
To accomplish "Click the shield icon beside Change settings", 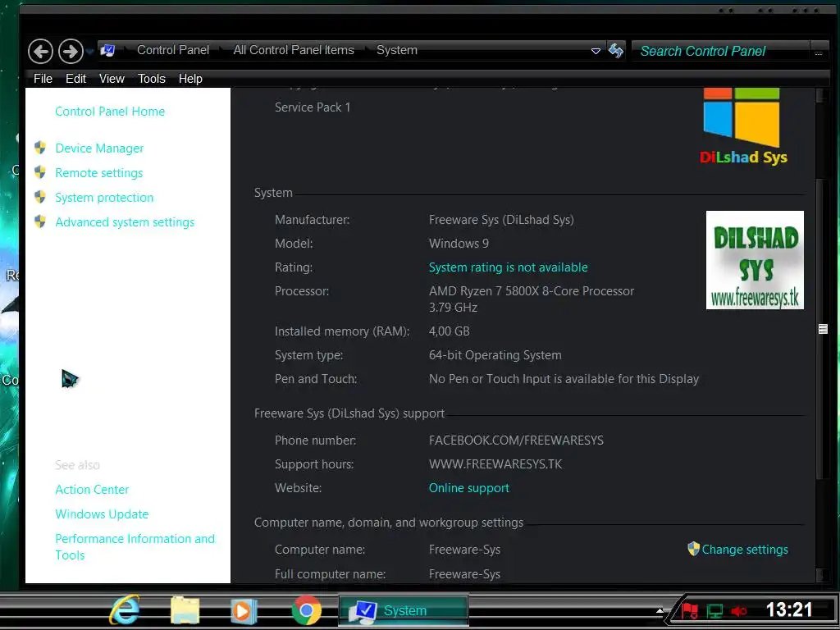I will point(694,549).
